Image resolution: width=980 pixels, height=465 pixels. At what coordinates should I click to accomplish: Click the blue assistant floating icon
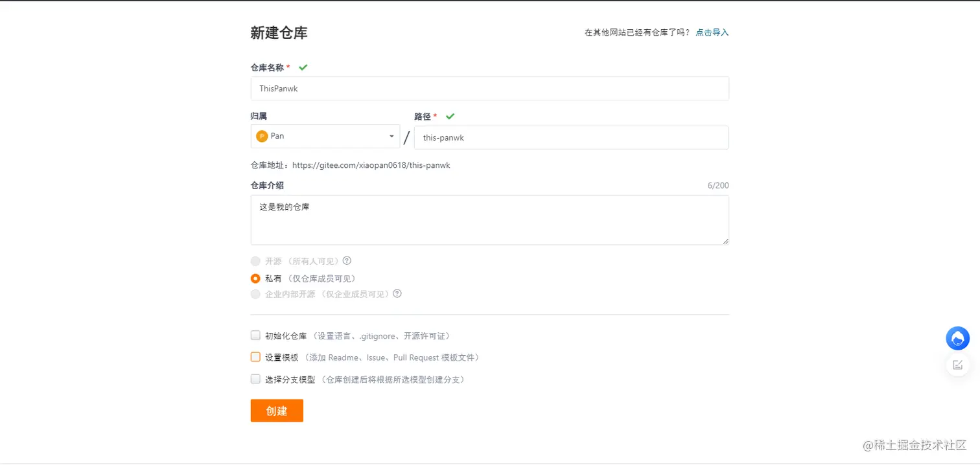pos(958,338)
